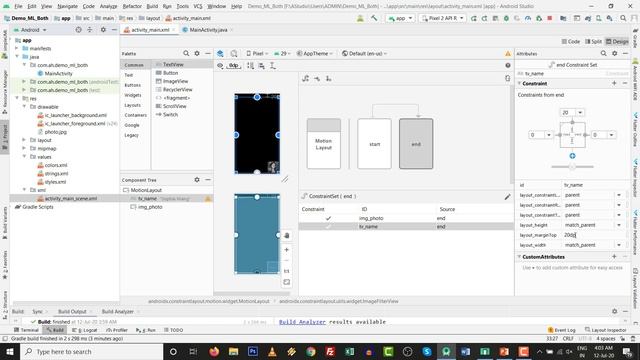Open the File menu
Viewport: 640px width, 360px height.
(x=18, y=6)
